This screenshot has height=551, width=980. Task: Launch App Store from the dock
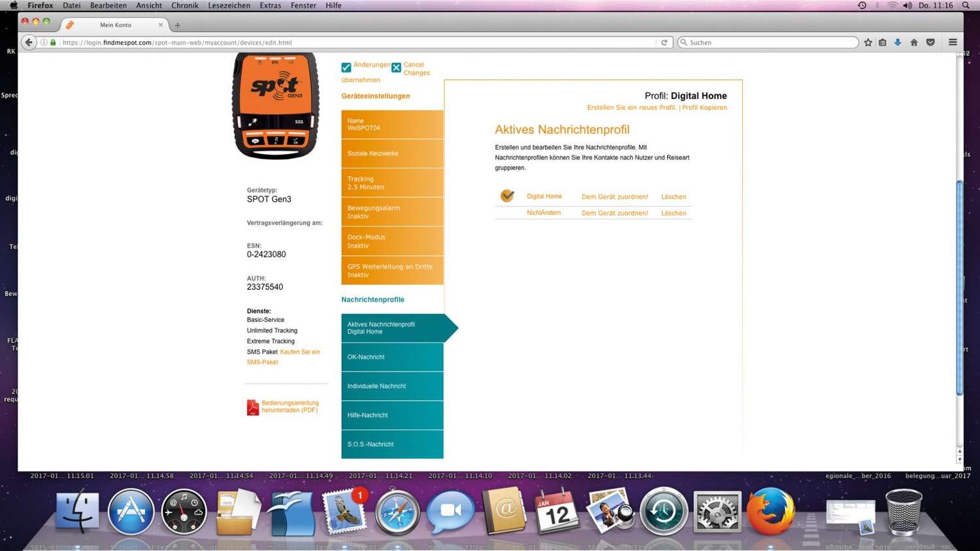click(131, 511)
